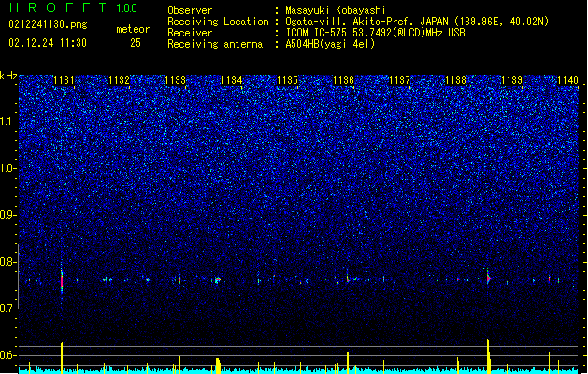Screen dimensions: 588x374
Task: Click the Receiver label
Action: [x=190, y=33]
